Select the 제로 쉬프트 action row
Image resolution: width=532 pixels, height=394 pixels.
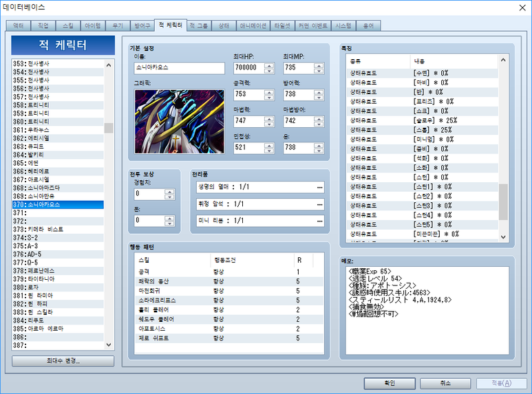click(229, 338)
